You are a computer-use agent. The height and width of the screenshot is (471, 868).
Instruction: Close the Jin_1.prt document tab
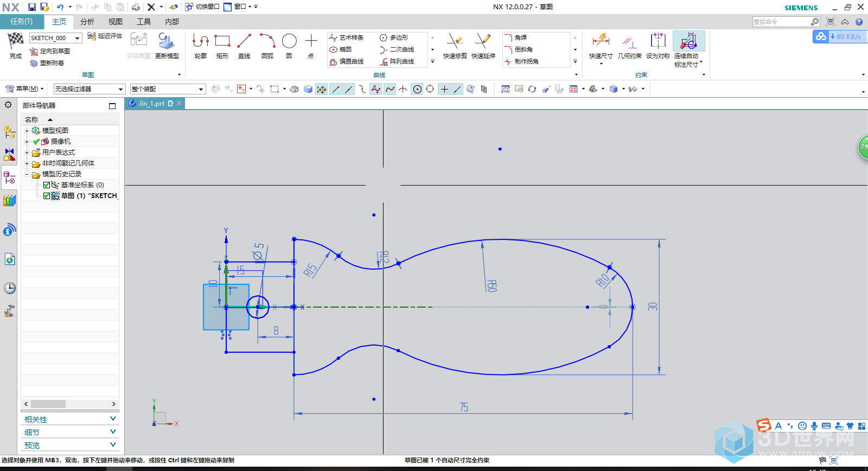179,103
